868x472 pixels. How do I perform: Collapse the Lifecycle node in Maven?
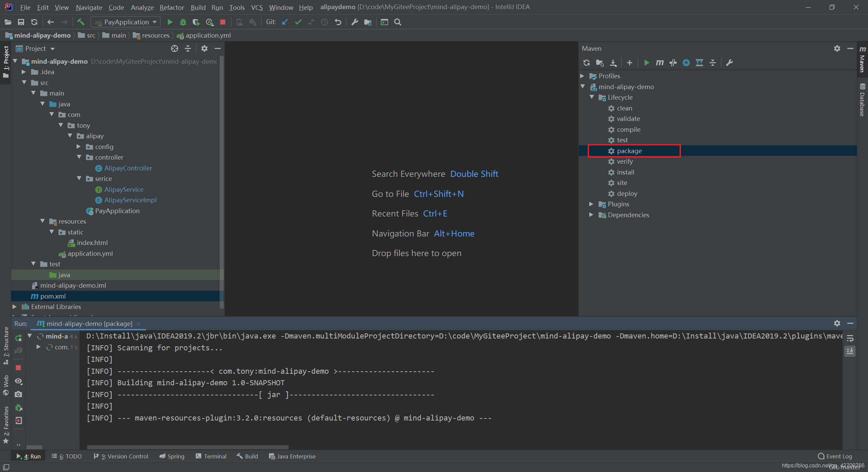click(x=592, y=97)
